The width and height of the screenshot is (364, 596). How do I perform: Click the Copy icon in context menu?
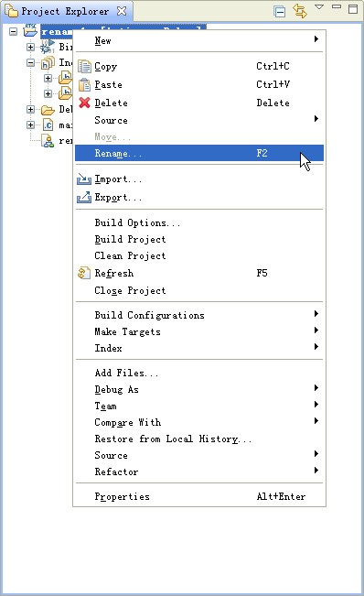click(85, 66)
